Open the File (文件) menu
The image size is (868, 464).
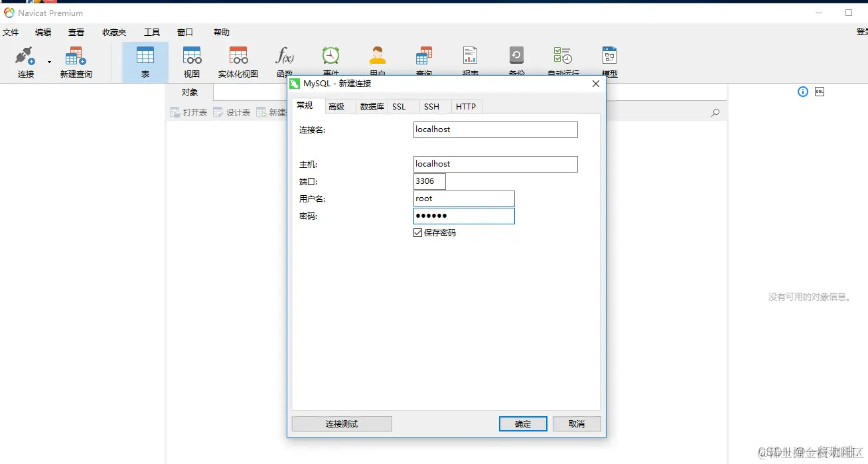(x=11, y=32)
